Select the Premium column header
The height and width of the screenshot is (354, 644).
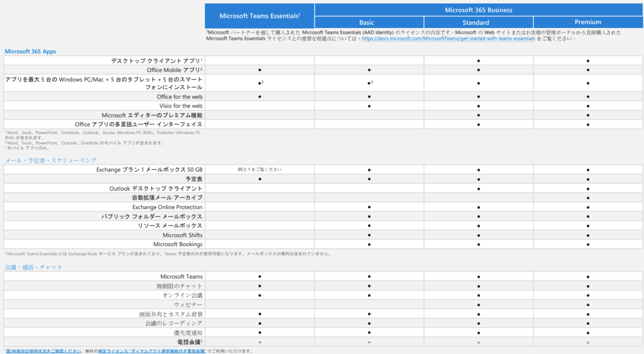(x=588, y=23)
